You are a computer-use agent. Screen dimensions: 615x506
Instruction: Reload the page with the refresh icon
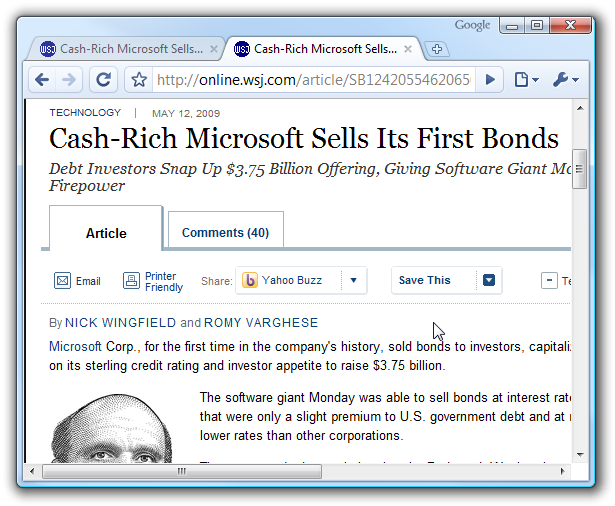104,80
